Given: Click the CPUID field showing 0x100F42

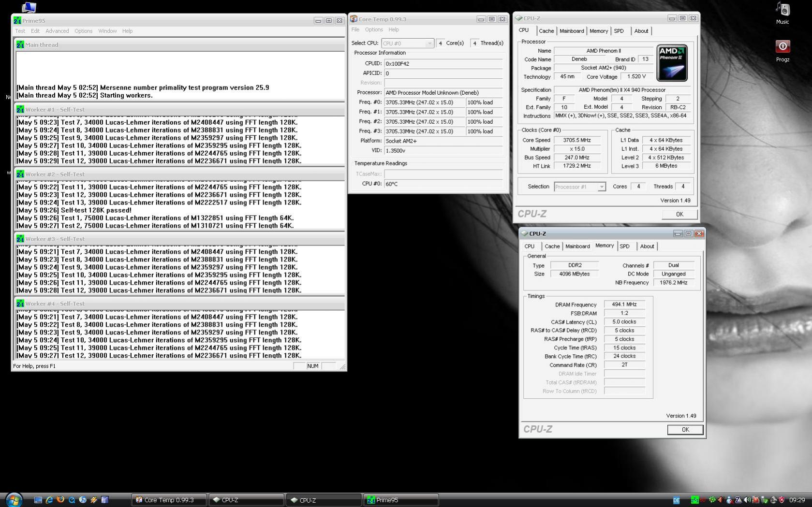Looking at the screenshot, I should click(x=443, y=63).
